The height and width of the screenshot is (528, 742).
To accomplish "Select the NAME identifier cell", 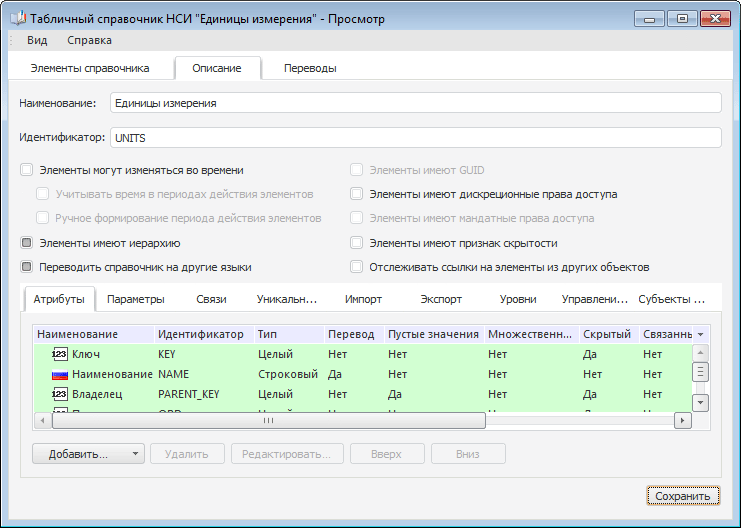I will (x=204, y=374).
